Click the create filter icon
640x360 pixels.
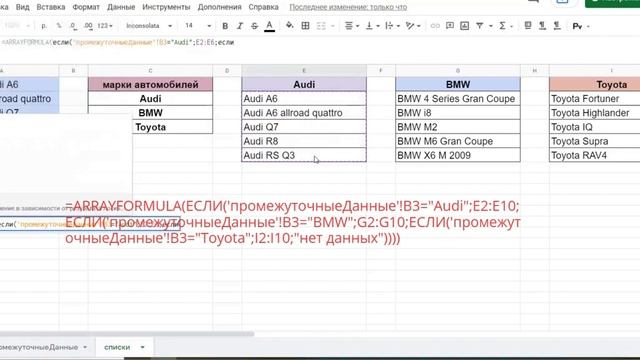pyautogui.click(x=480, y=26)
